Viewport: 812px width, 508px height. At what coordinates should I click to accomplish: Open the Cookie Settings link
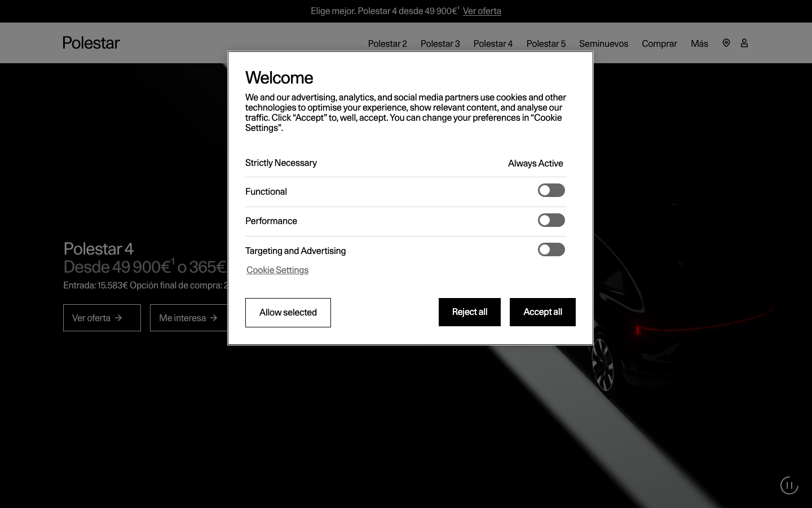tap(277, 270)
